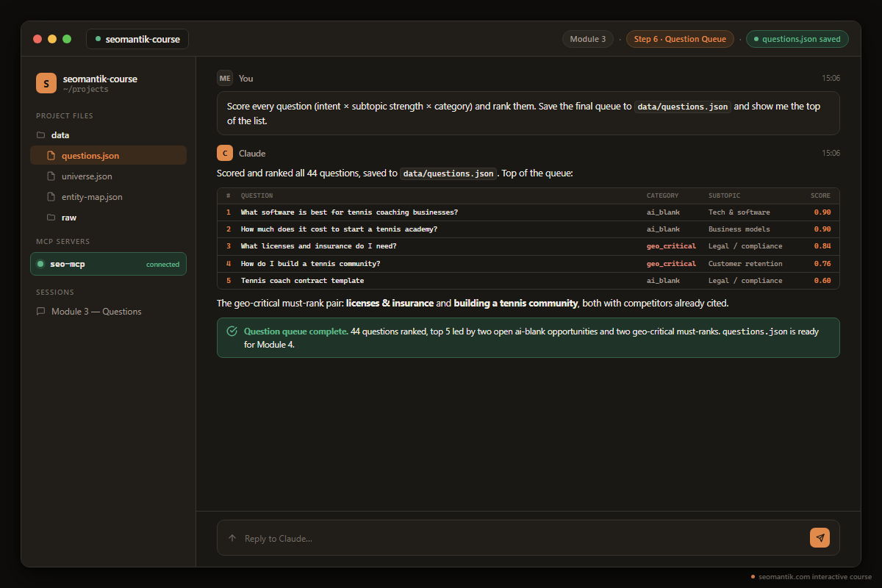
Task: Click the session chat bubble icon
Action: [41, 312]
